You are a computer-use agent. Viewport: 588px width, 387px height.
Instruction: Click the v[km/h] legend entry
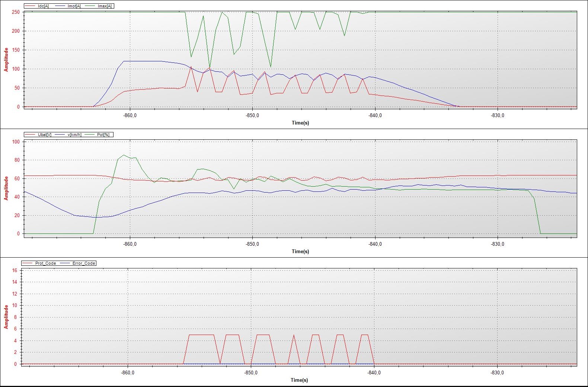(74, 135)
